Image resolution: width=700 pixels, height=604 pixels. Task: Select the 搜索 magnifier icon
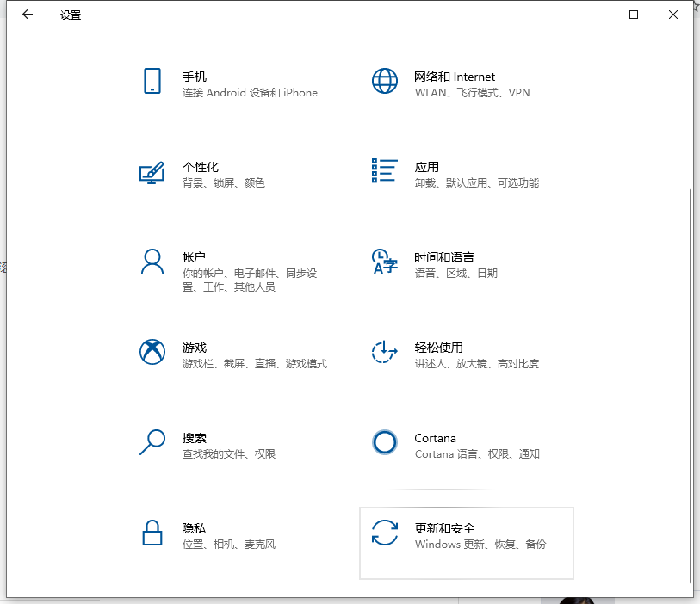152,442
